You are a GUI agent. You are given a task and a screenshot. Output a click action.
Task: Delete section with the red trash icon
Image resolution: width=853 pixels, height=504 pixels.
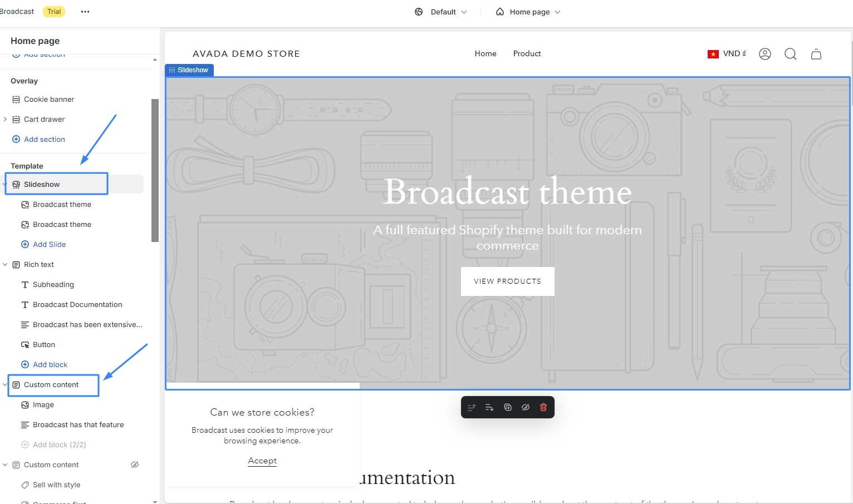pyautogui.click(x=543, y=407)
